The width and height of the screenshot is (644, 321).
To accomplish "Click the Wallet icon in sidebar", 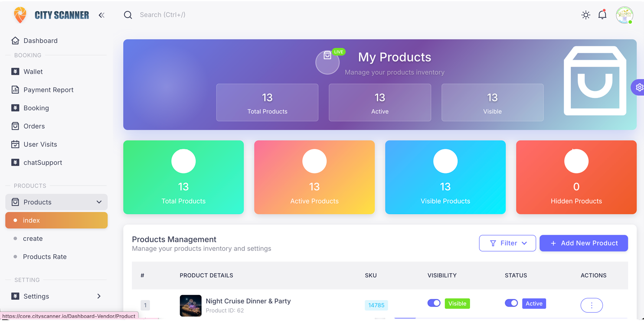I will coord(14,71).
